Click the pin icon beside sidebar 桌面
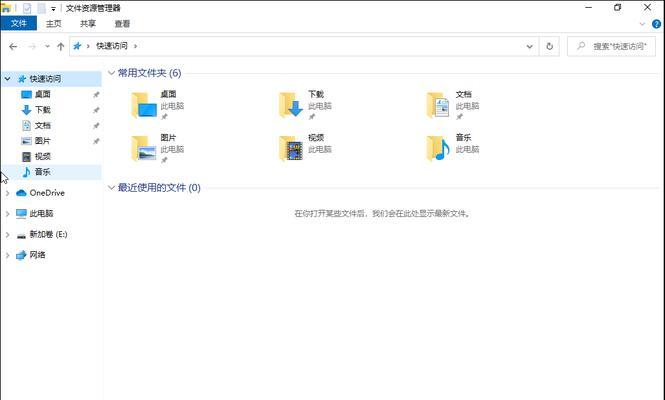 96,95
